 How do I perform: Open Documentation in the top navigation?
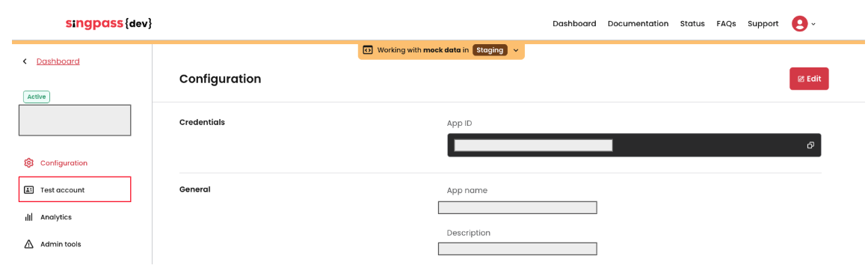(x=638, y=23)
